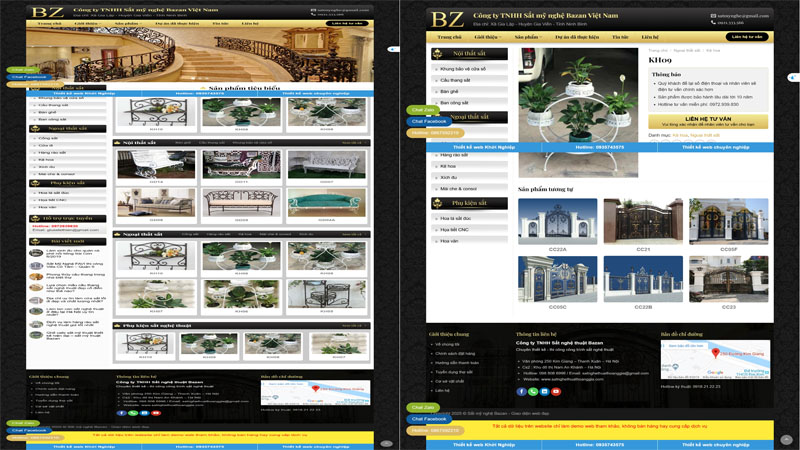800x450 pixels.
Task: Click Thiết kế web Khởi Nghiệp under product photo
Action: [484, 147]
